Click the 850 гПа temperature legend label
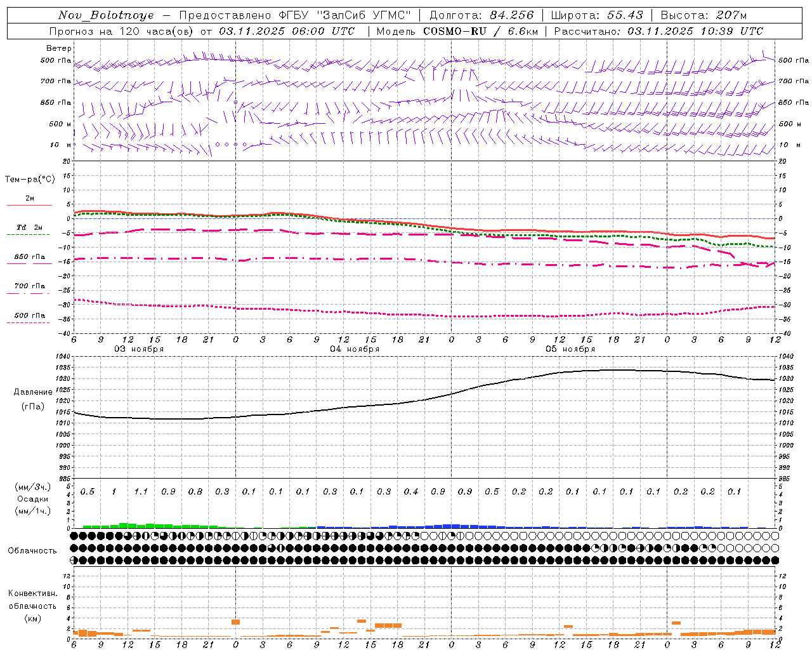The width and height of the screenshot is (812, 650). point(30,257)
